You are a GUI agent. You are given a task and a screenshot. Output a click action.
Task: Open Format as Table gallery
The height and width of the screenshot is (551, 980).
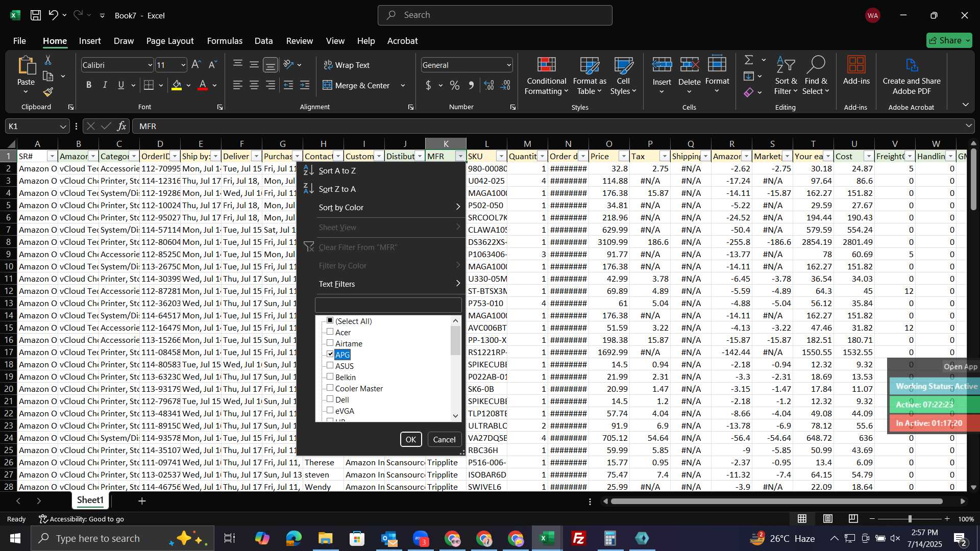click(590, 76)
